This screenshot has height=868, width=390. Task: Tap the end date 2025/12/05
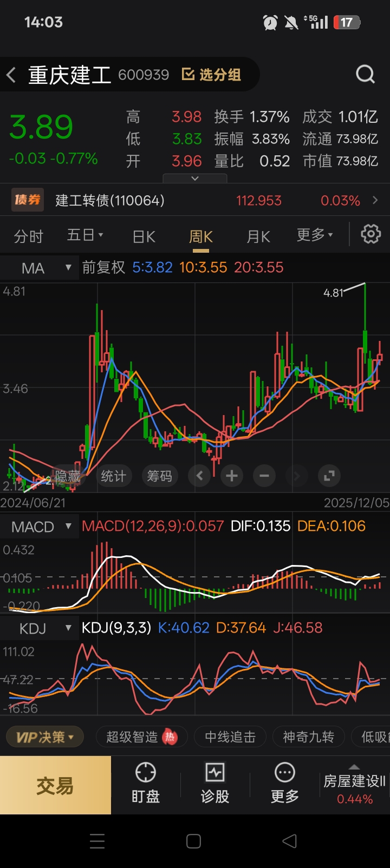[x=357, y=503]
